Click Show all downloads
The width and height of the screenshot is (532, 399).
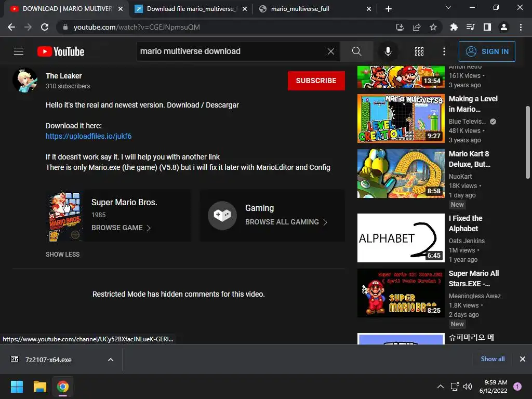493,359
